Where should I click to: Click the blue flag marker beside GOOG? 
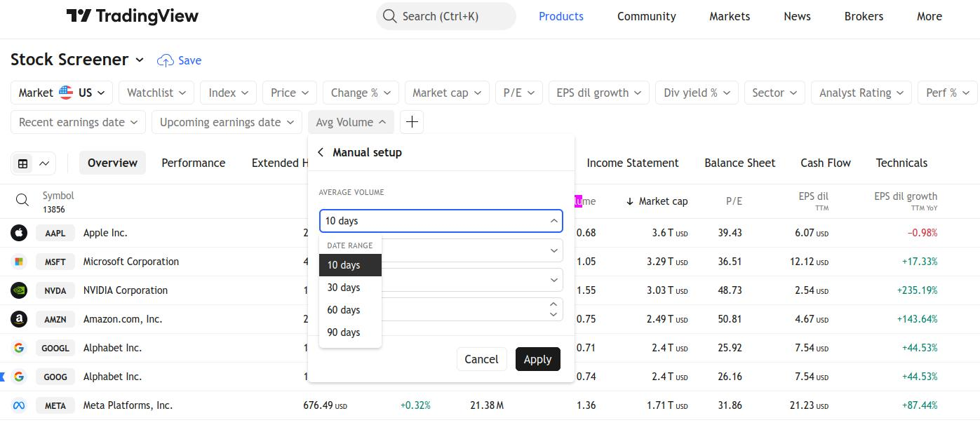(x=2, y=377)
